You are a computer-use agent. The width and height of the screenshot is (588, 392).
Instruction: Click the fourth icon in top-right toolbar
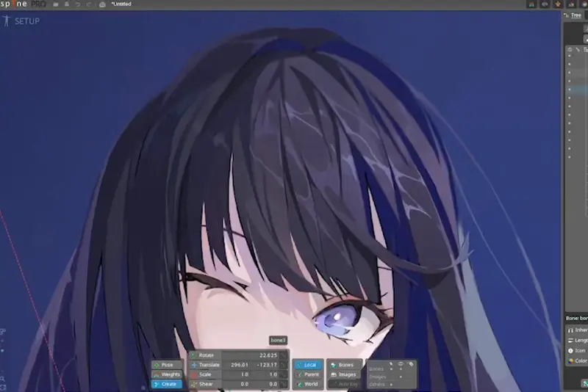[571, 4]
